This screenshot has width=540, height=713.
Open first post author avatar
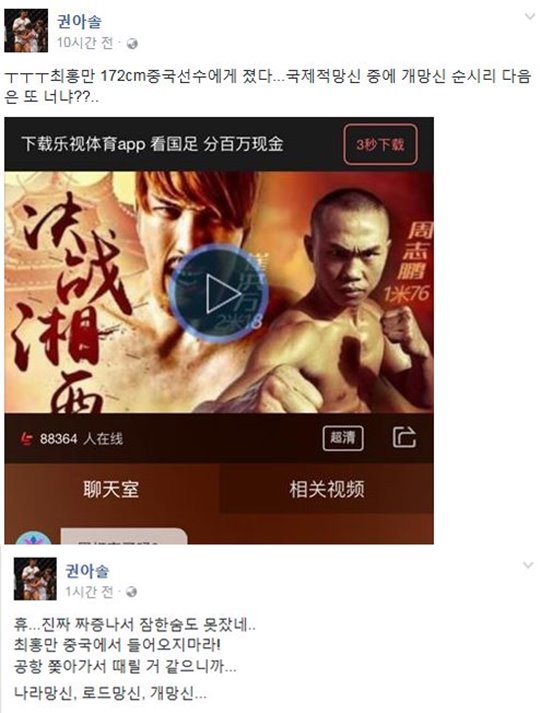tap(26, 30)
